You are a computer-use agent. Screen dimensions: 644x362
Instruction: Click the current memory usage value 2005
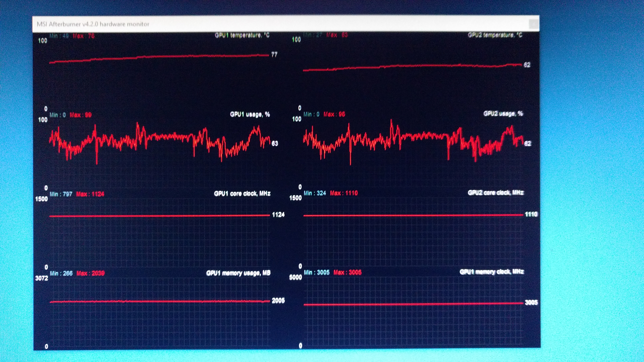tap(278, 300)
